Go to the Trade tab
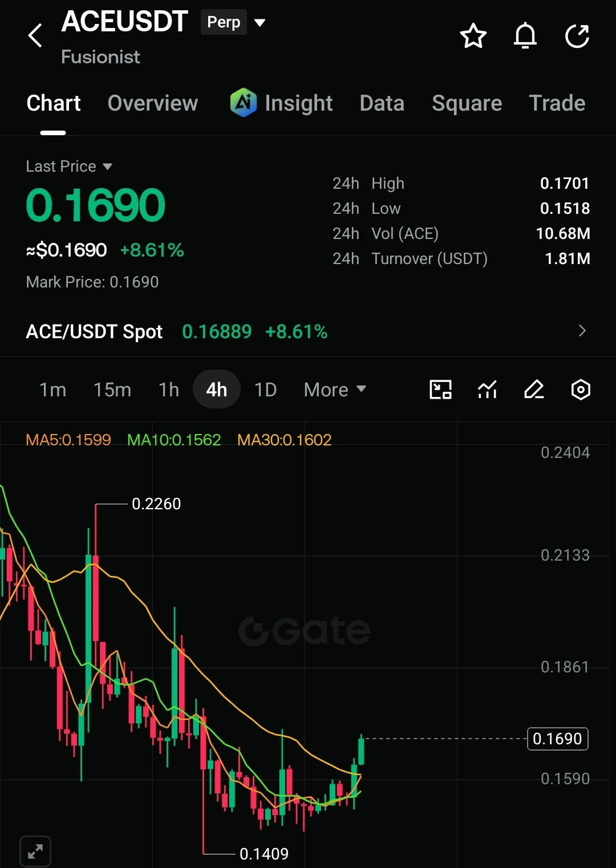 [557, 103]
